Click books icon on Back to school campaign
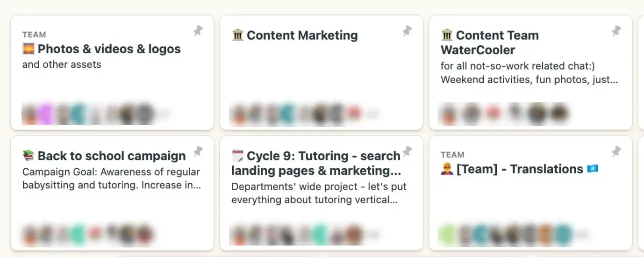Screen dimensions: 644x258 (29, 156)
